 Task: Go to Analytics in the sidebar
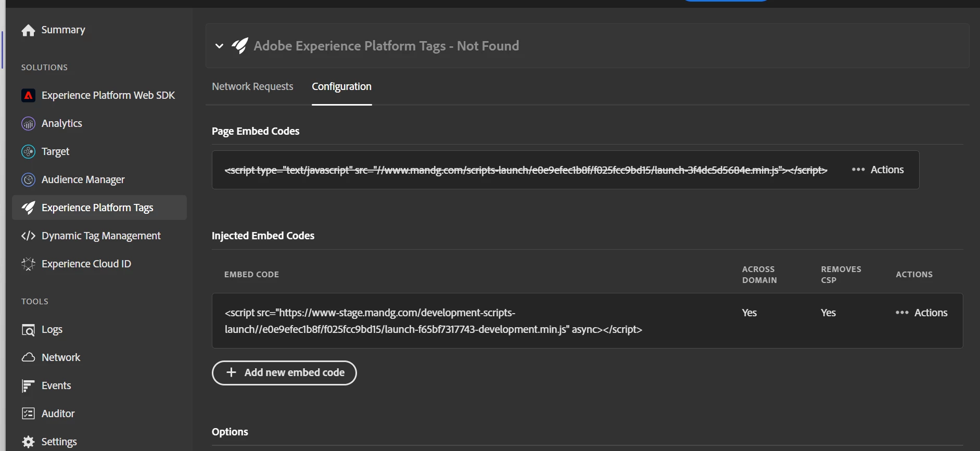coord(99,123)
